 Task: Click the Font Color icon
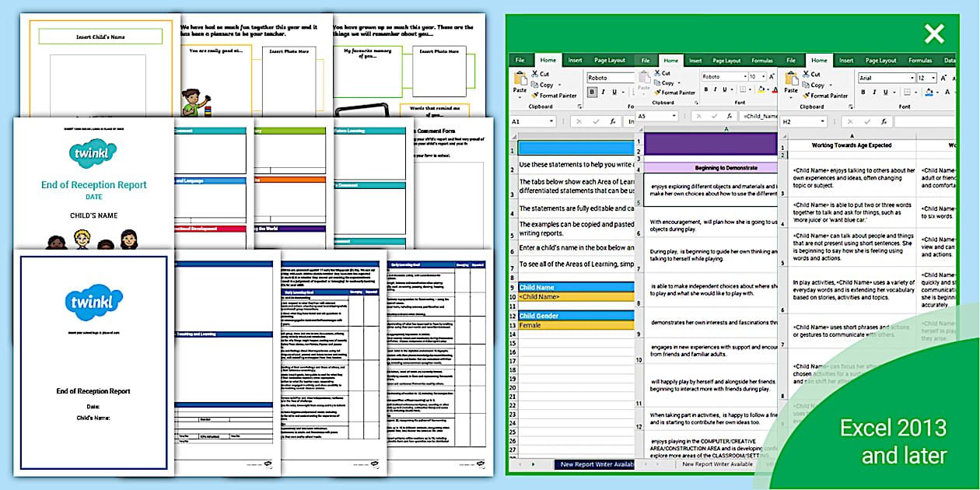[x=947, y=93]
